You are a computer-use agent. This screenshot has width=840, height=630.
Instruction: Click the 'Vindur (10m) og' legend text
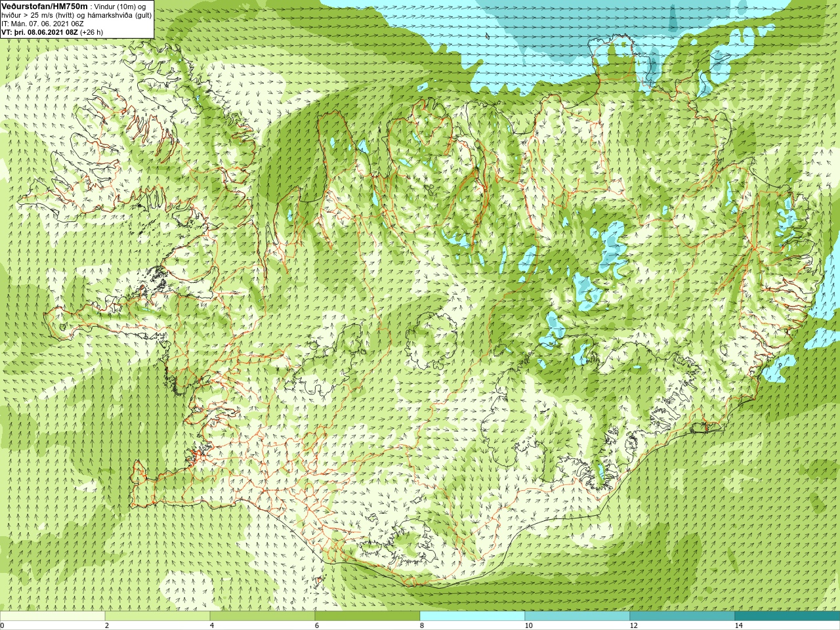121,7
